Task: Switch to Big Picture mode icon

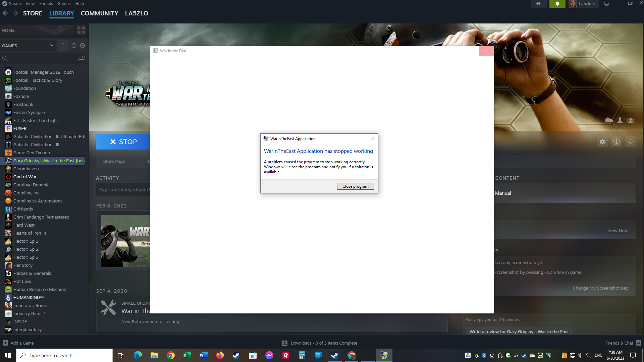Action: click(x=607, y=4)
